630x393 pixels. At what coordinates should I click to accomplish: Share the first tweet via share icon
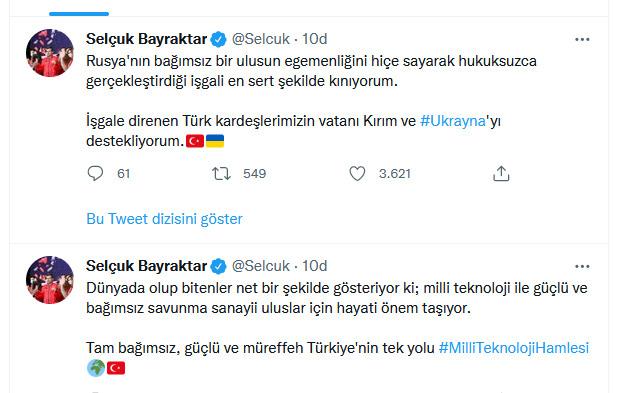(501, 174)
